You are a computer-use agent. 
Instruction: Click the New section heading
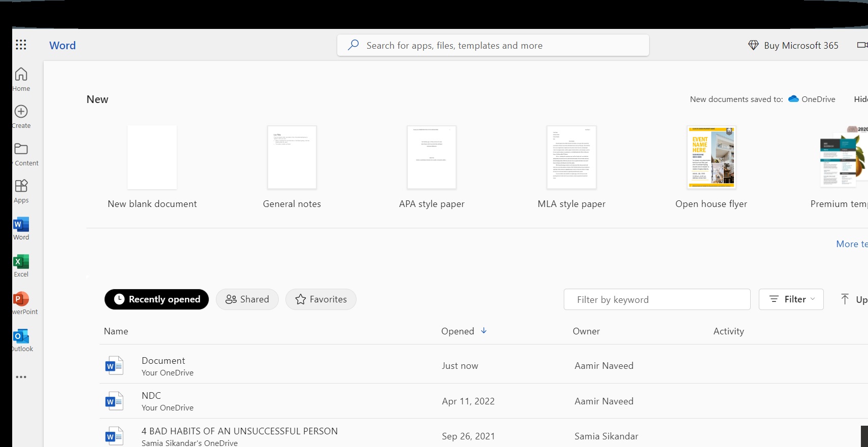click(x=98, y=99)
